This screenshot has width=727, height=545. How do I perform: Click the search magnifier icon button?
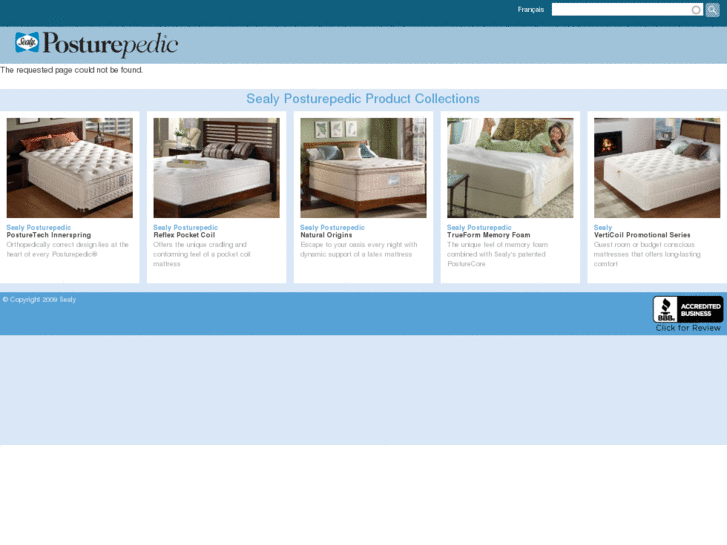coord(712,10)
